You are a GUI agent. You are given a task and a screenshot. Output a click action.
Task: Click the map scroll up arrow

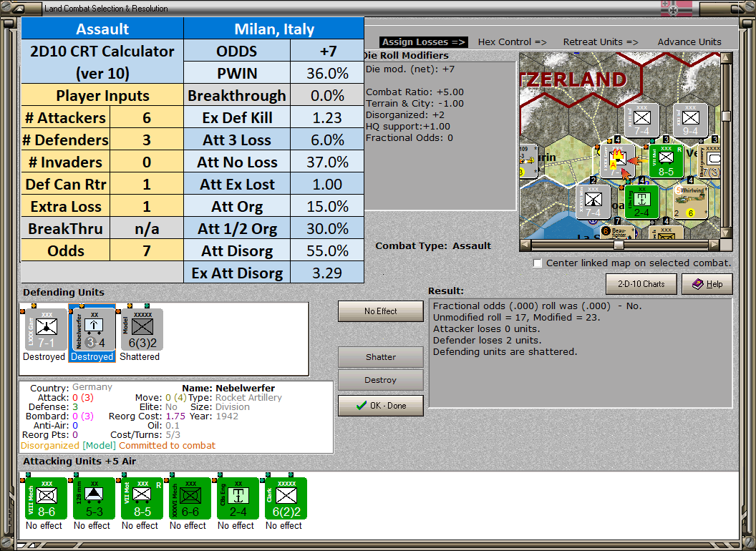click(726, 58)
